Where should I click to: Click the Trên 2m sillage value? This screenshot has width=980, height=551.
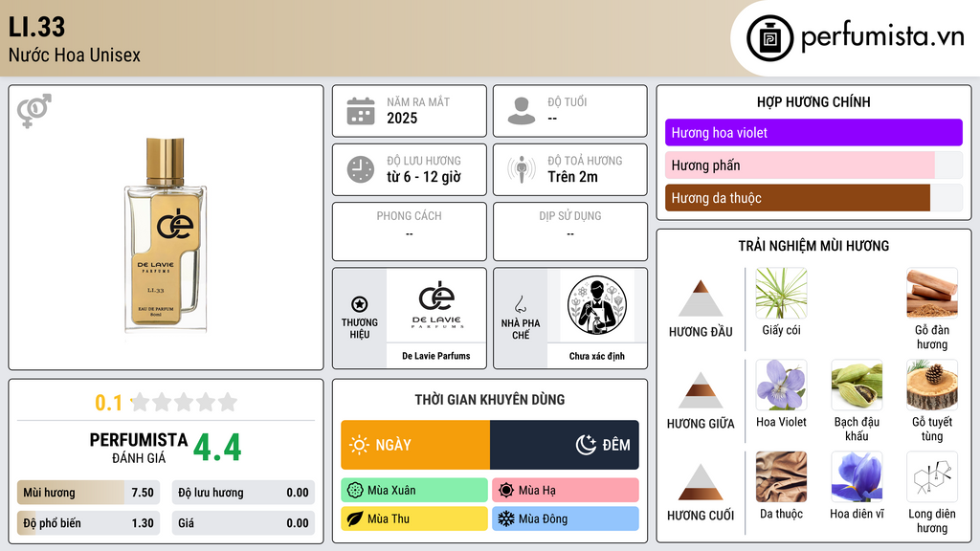[x=572, y=177]
